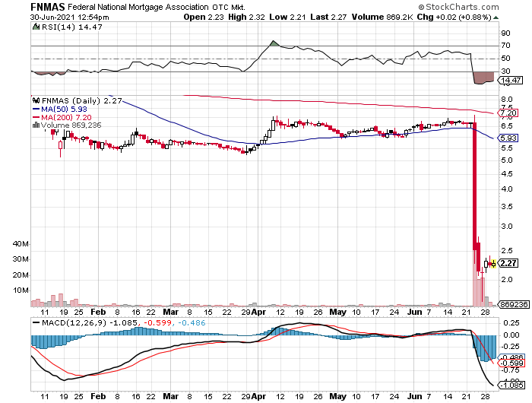Screen dimensions: 532x403
Task: Click the copyright symbol before StockCharts.com
Action: click(x=421, y=7)
